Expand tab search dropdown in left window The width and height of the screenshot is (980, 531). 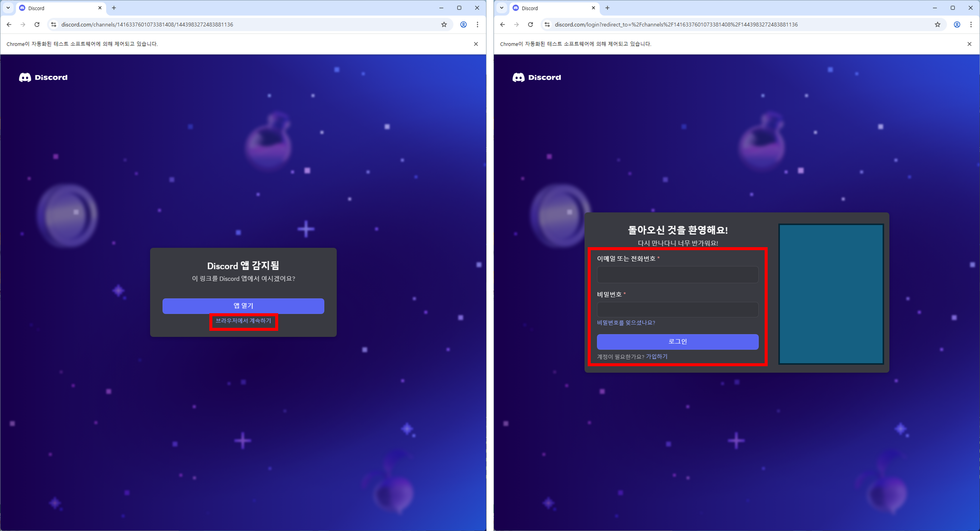pos(8,8)
